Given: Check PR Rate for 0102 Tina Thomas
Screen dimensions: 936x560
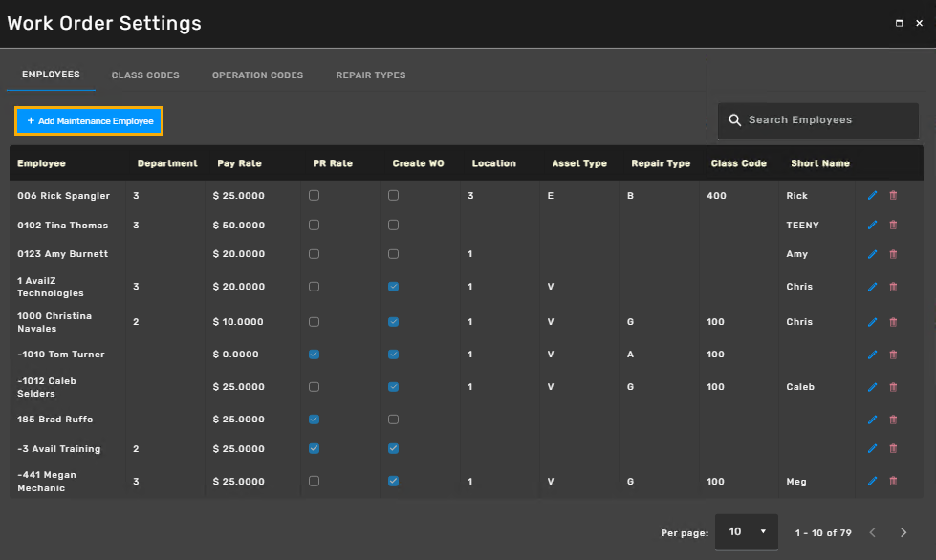Looking at the screenshot, I should [314, 225].
